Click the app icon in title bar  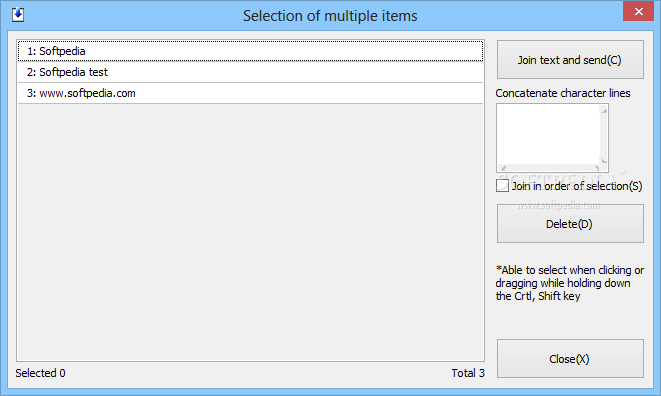click(x=18, y=15)
